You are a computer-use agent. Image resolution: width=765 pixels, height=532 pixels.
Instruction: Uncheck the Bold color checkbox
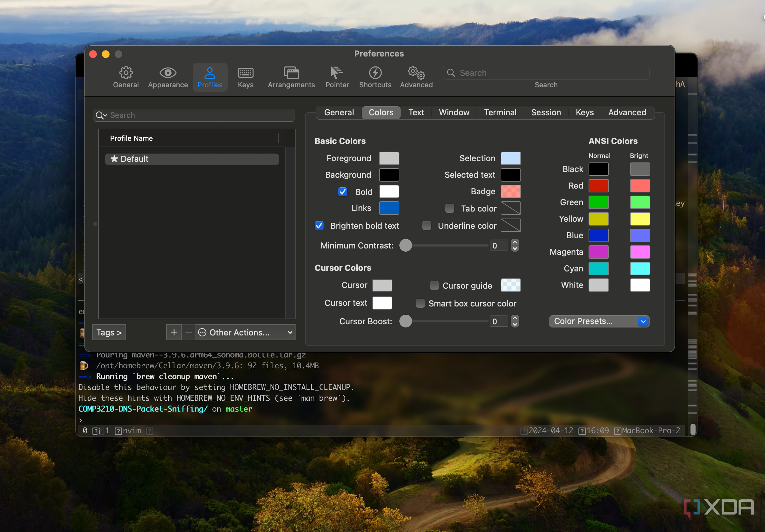tap(342, 192)
